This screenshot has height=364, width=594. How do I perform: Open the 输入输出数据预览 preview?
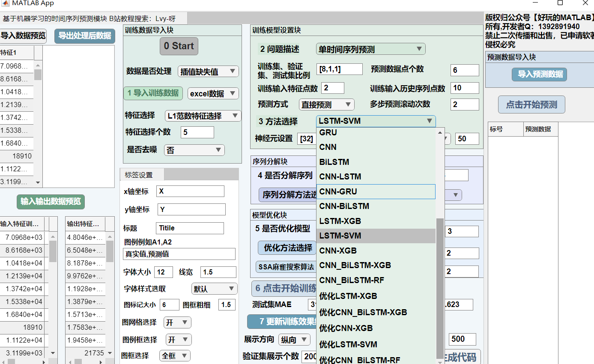pos(51,201)
